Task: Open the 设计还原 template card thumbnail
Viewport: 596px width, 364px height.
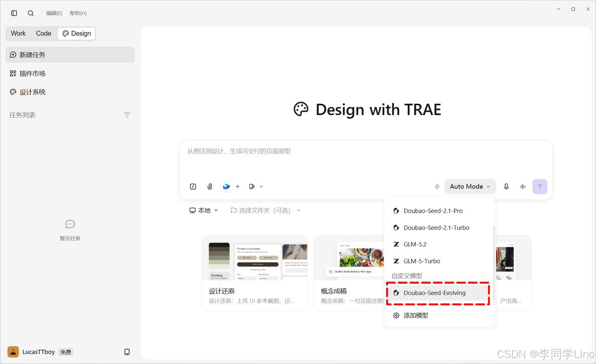Action: click(254, 258)
